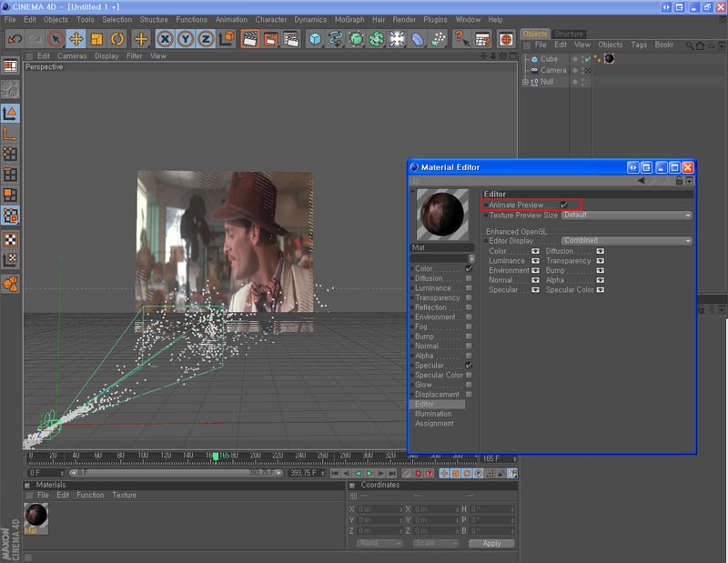Image resolution: width=728 pixels, height=563 pixels.
Task: Open the MoGraph menu
Action: click(x=349, y=19)
